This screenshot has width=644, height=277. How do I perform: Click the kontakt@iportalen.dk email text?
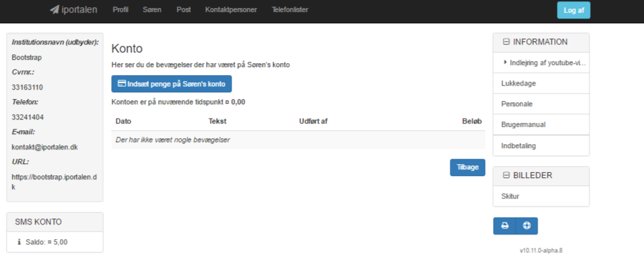pyautogui.click(x=45, y=147)
